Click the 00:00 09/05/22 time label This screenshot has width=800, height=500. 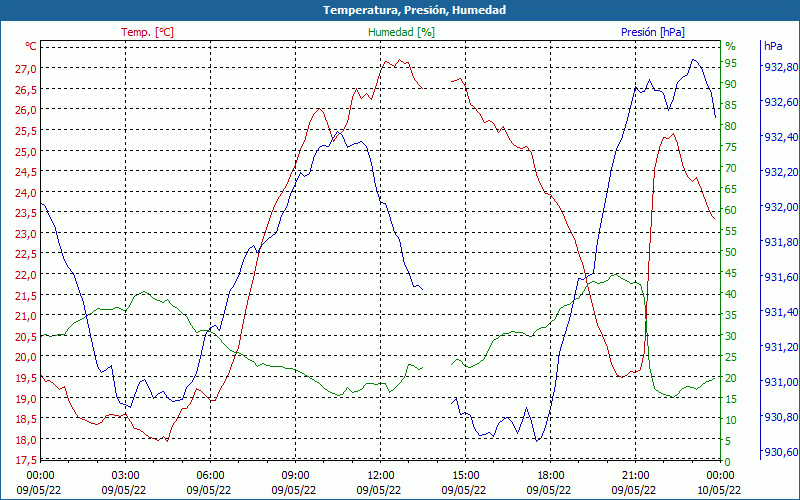(39, 483)
